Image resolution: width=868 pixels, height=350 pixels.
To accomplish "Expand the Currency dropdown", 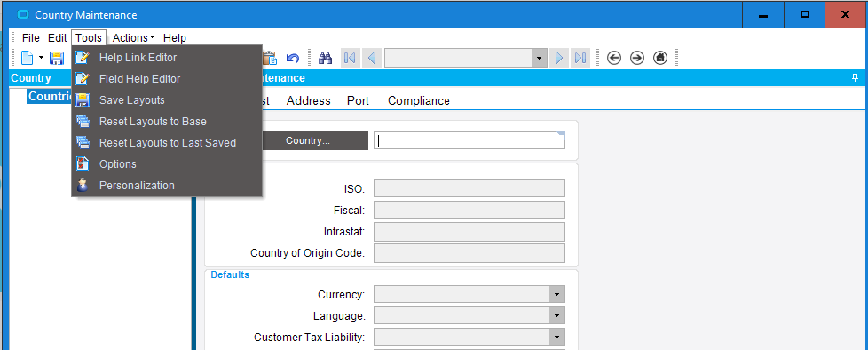I will click(x=556, y=294).
